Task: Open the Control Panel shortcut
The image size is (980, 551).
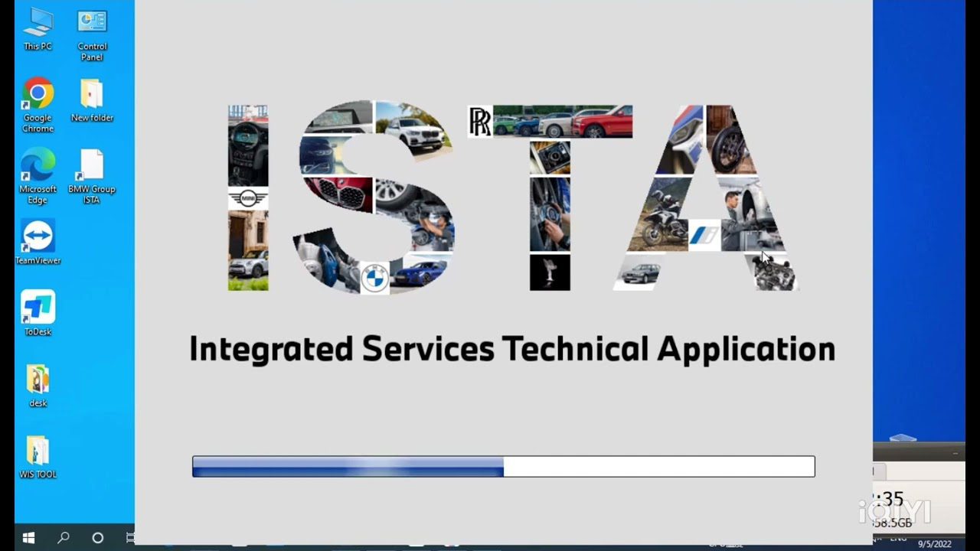Action: pyautogui.click(x=92, y=35)
